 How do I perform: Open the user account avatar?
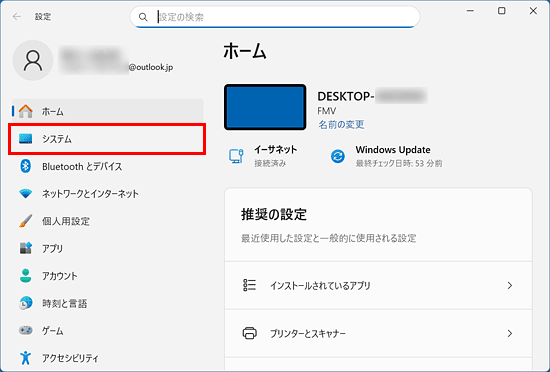(33, 60)
